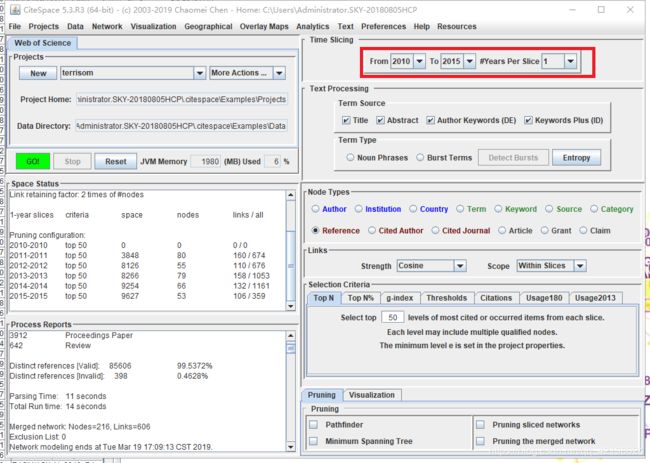
Task: Click the Data Directory path field
Action: [x=182, y=126]
